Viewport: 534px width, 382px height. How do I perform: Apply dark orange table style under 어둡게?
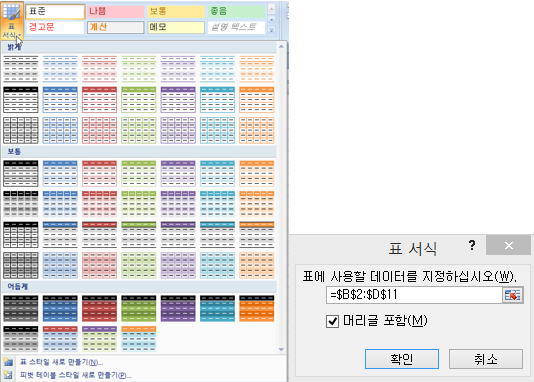[256, 308]
